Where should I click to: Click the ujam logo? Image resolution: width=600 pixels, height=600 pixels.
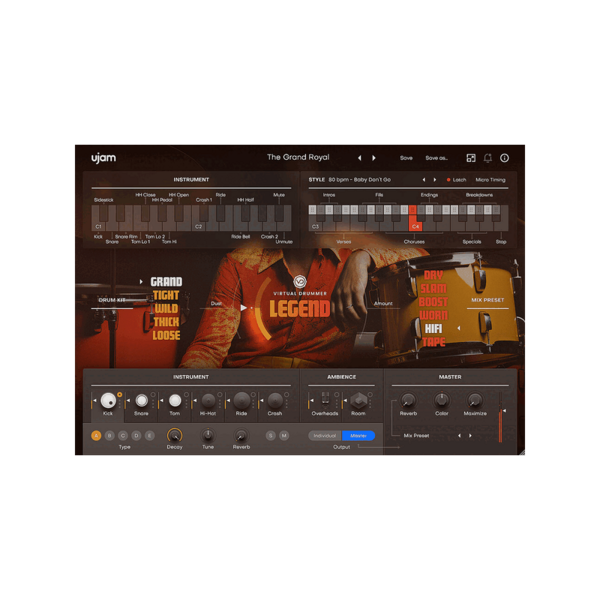pos(103,158)
